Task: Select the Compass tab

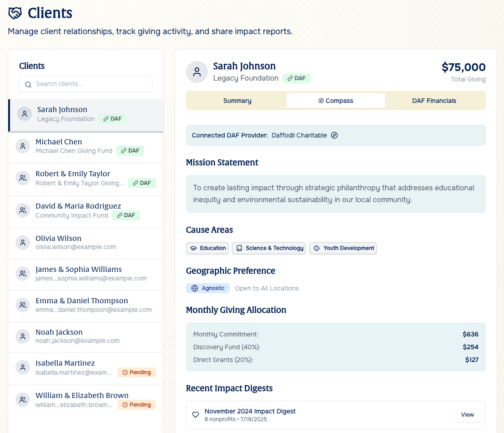Action: point(336,100)
